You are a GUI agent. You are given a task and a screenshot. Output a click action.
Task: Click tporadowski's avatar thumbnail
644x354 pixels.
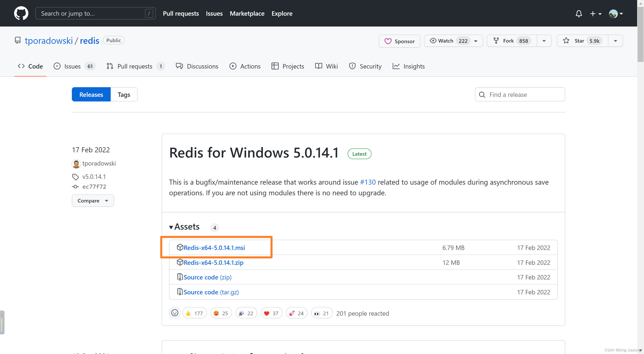tap(76, 164)
